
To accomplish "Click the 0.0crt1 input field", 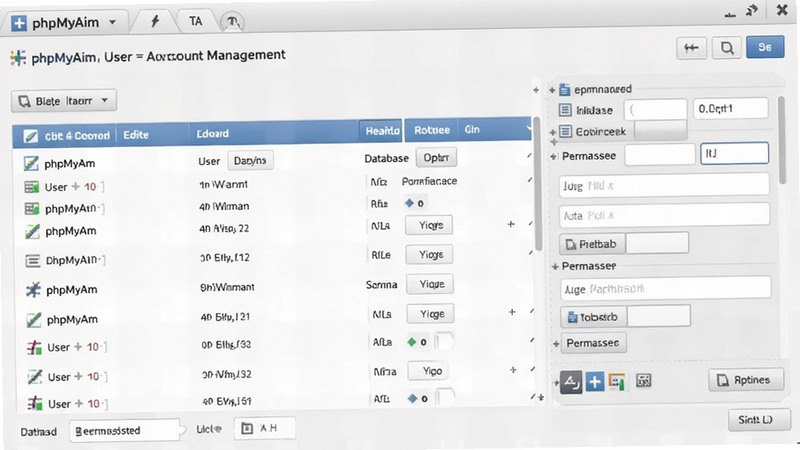I will 730,109.
